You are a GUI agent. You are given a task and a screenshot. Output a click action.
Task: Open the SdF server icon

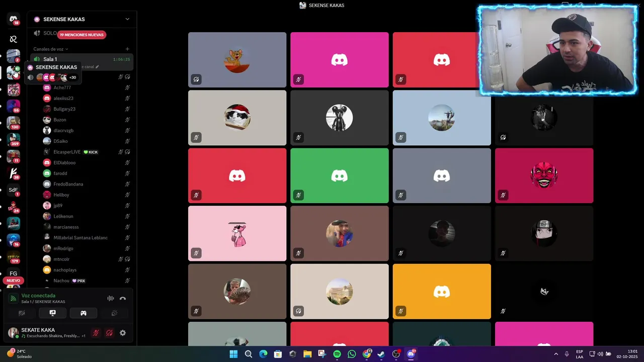14,190
